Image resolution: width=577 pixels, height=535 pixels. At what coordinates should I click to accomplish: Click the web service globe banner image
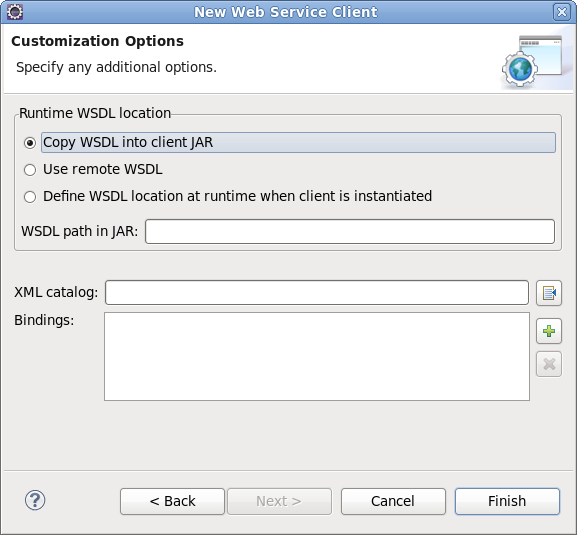532,61
